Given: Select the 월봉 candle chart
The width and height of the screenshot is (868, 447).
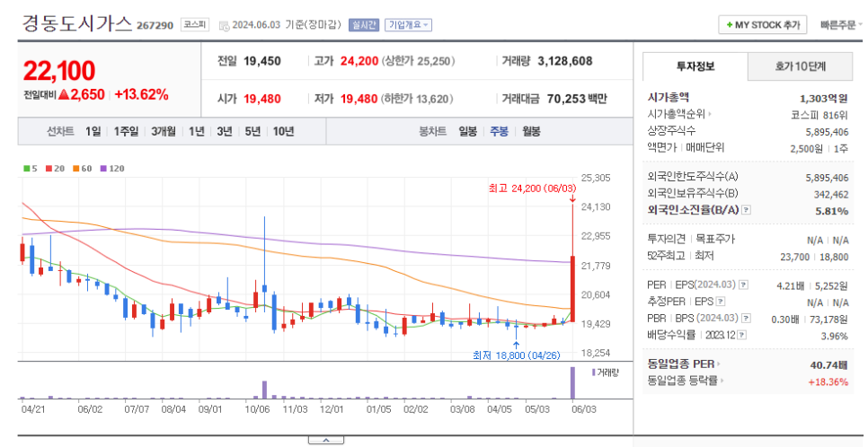Looking at the screenshot, I should pos(531,132).
